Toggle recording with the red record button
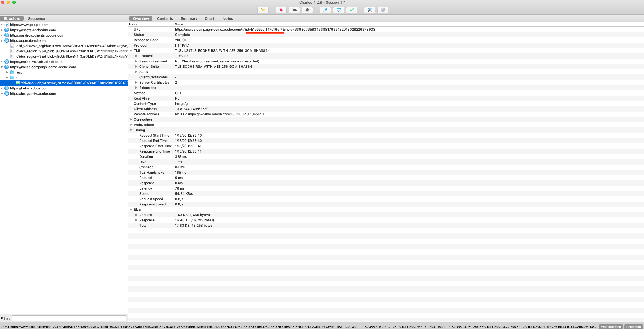Image resolution: width=644 pixels, height=329 pixels. pyautogui.click(x=281, y=10)
